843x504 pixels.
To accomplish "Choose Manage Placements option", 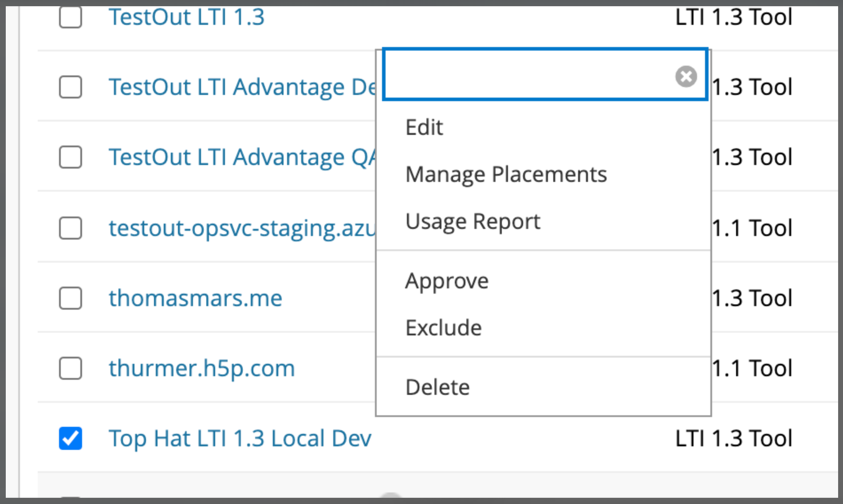I will point(506,174).
